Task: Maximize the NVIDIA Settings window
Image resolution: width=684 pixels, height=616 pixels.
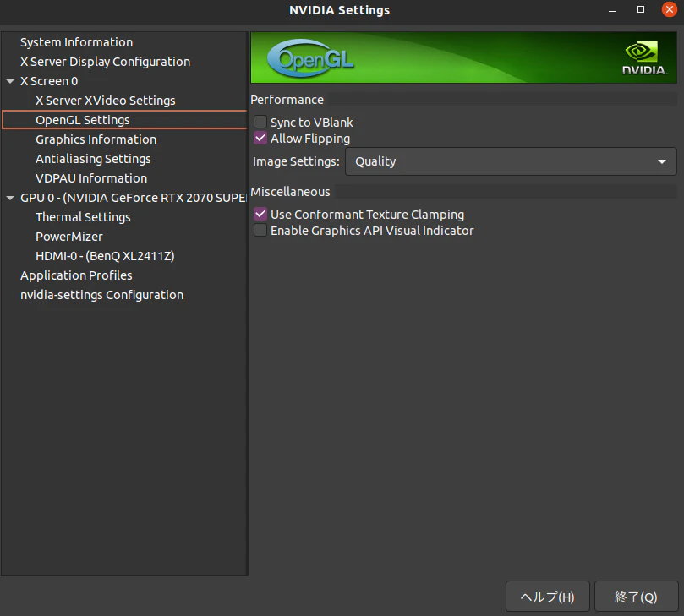Action: coord(640,9)
